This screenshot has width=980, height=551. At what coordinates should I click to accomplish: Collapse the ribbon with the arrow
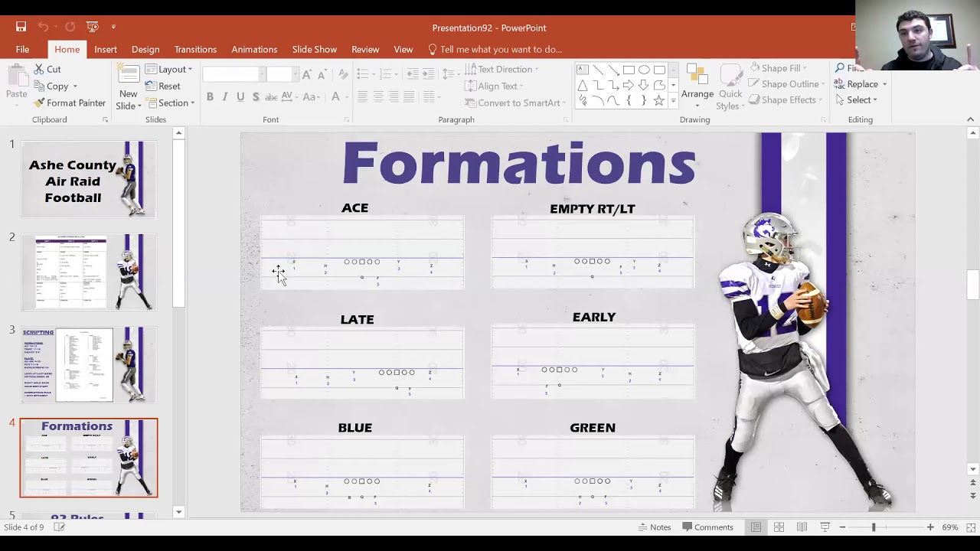(x=970, y=119)
